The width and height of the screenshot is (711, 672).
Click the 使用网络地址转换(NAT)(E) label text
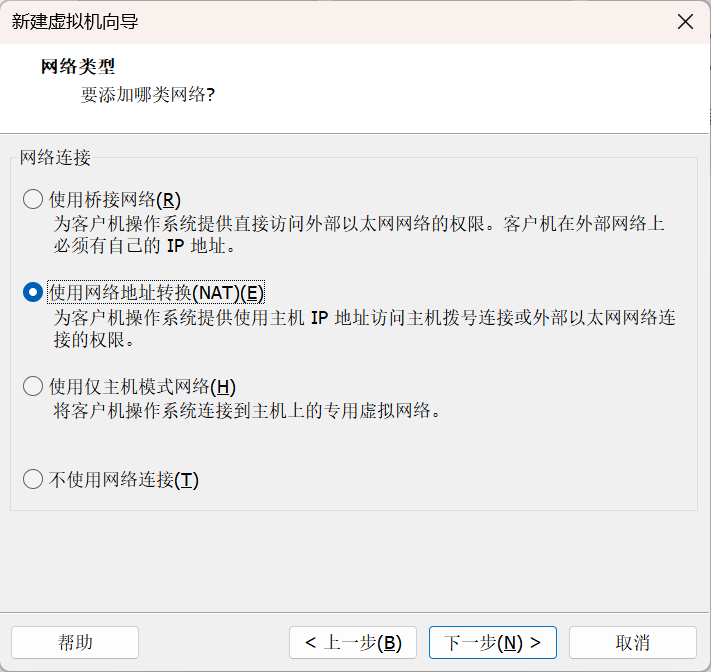coord(156,292)
